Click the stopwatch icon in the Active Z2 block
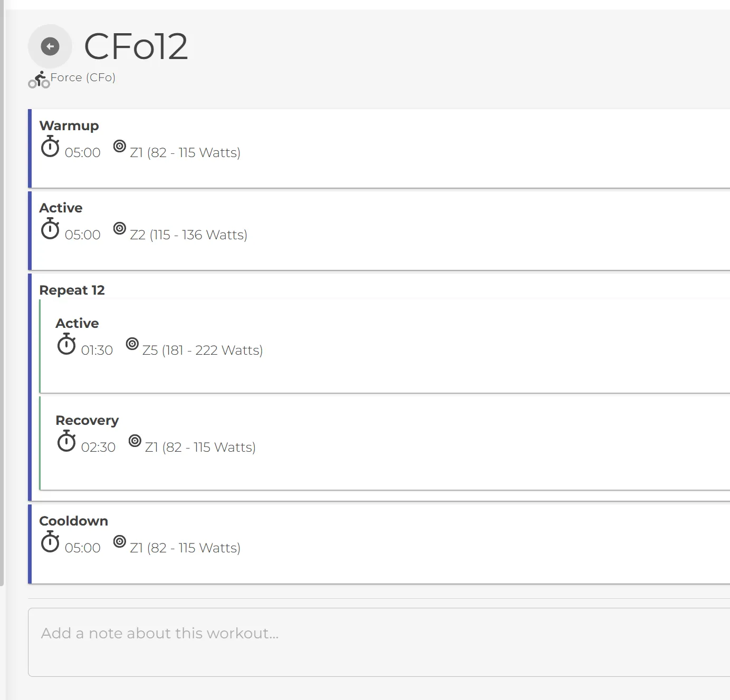Viewport: 730px width, 700px height. coord(50,230)
